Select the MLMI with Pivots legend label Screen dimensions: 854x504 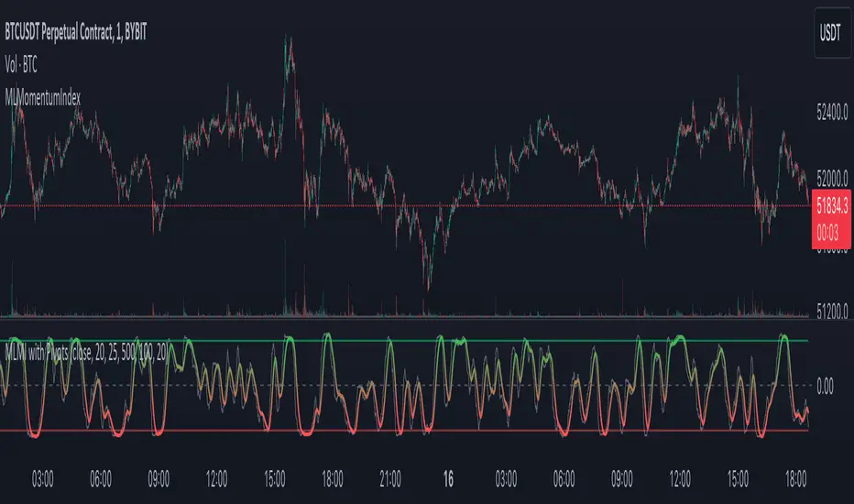86,353
